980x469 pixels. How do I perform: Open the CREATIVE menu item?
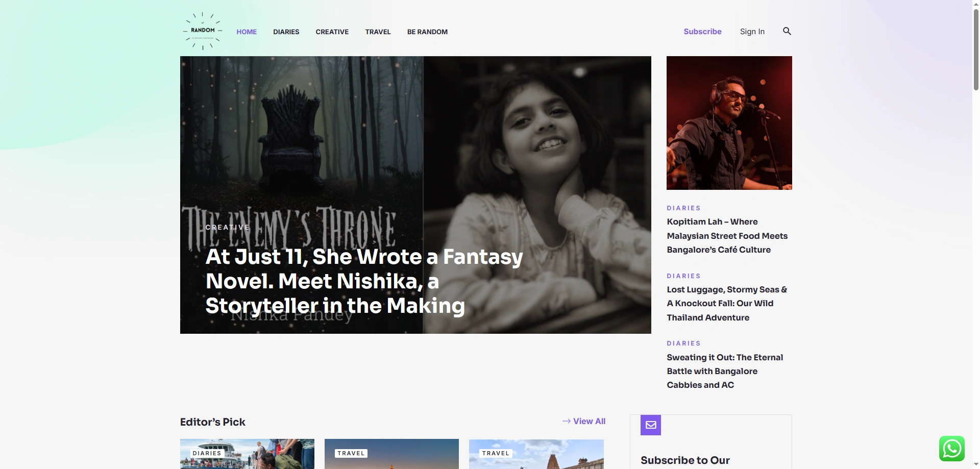click(332, 32)
